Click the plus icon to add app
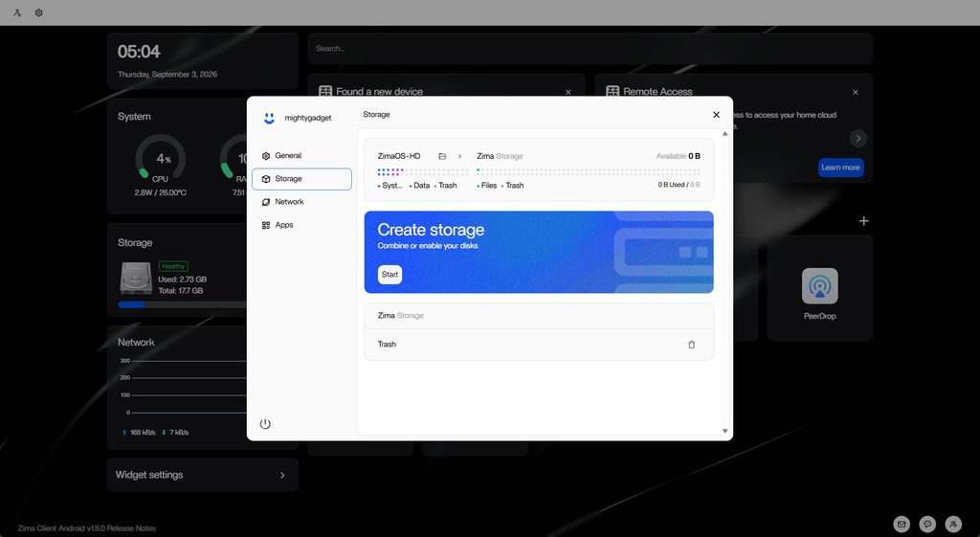The width and height of the screenshot is (980, 537). pyautogui.click(x=864, y=221)
